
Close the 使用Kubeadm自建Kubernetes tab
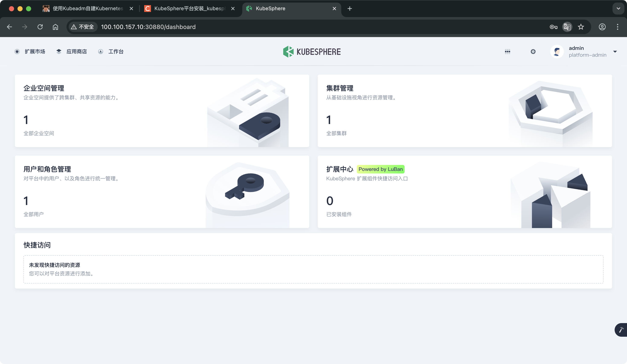(x=131, y=9)
